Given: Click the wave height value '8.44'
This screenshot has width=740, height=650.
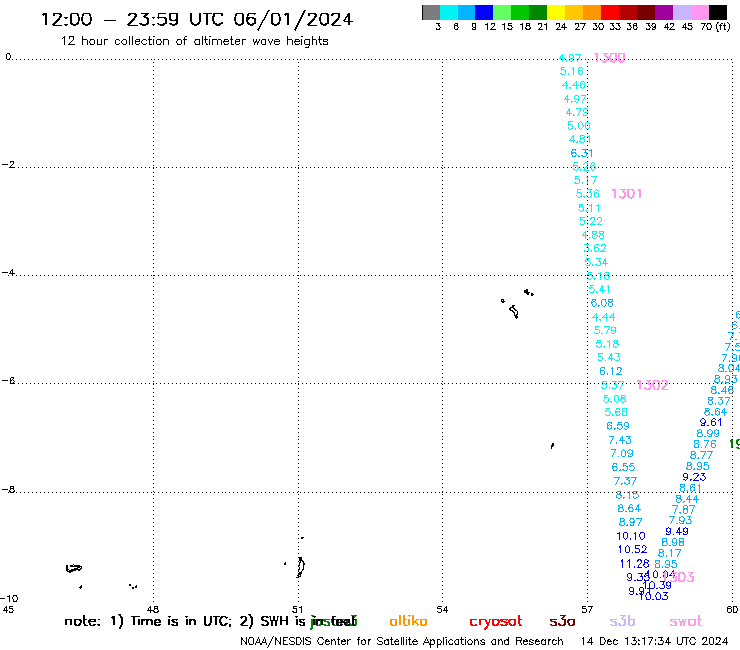Looking at the screenshot, I should point(687,499).
